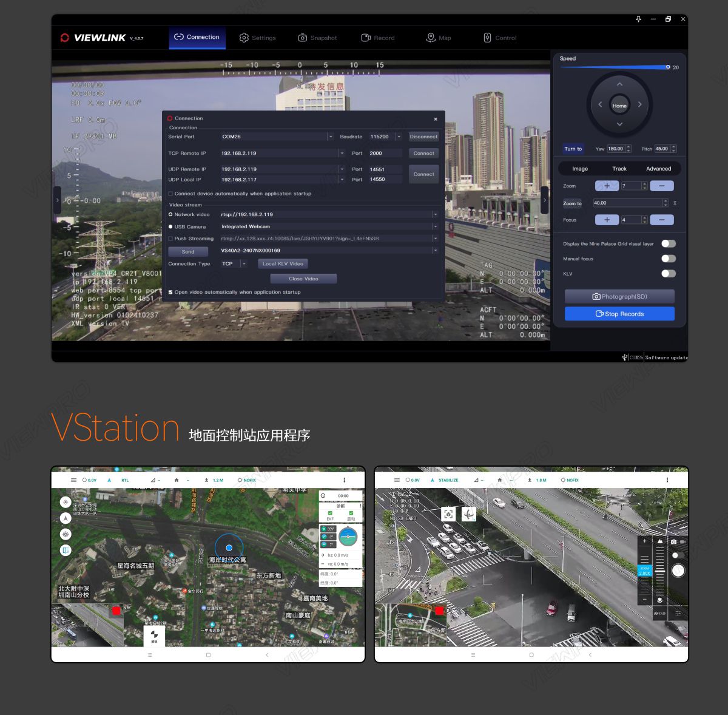Click the Focus plus button
The height and width of the screenshot is (715, 728).
(607, 220)
